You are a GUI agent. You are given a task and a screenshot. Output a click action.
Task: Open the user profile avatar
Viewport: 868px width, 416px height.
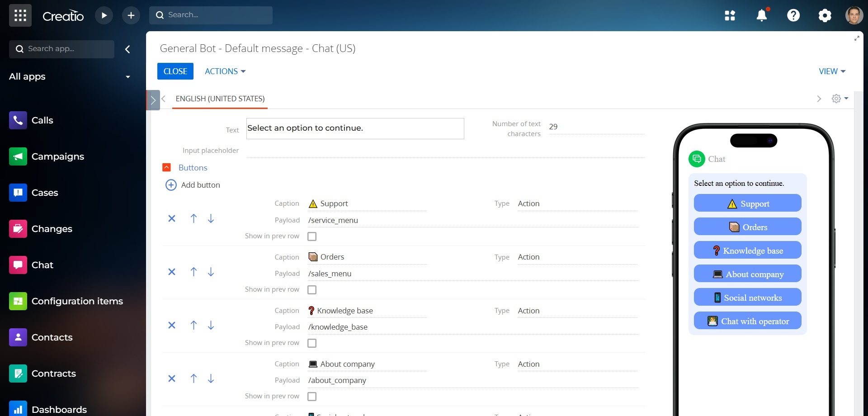[x=854, y=15]
